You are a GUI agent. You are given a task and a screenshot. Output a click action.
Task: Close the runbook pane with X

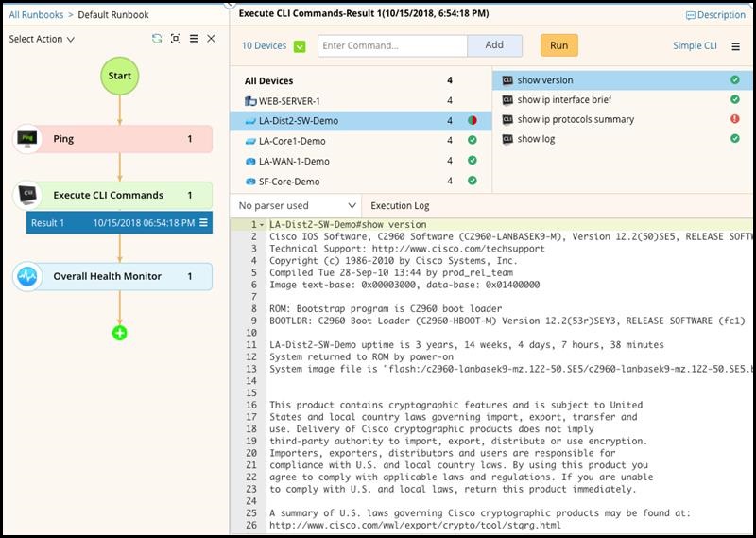[x=211, y=39]
